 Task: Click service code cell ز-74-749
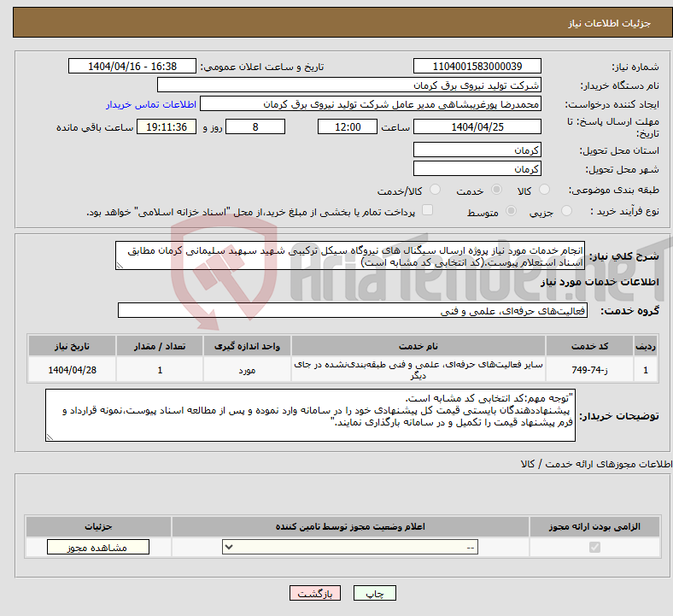pyautogui.click(x=590, y=370)
